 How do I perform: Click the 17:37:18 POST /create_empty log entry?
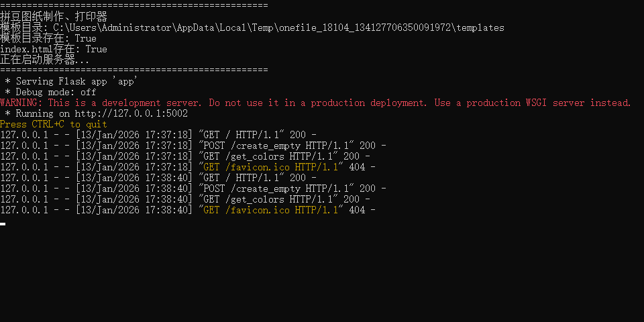pyautogui.click(x=193, y=146)
